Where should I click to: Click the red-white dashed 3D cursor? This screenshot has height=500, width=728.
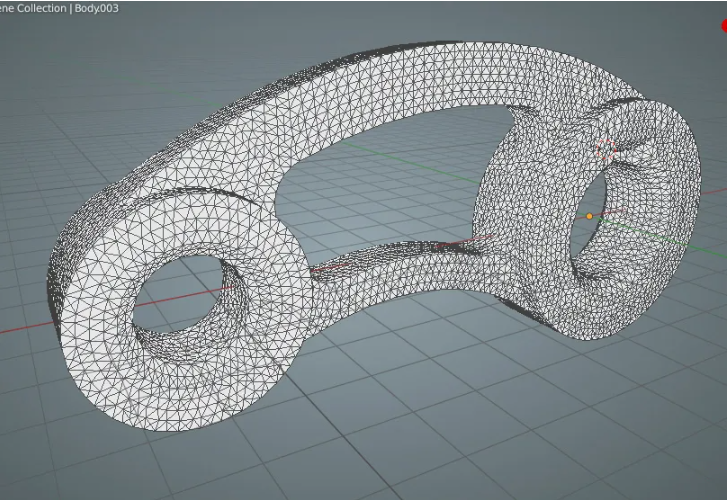point(605,149)
